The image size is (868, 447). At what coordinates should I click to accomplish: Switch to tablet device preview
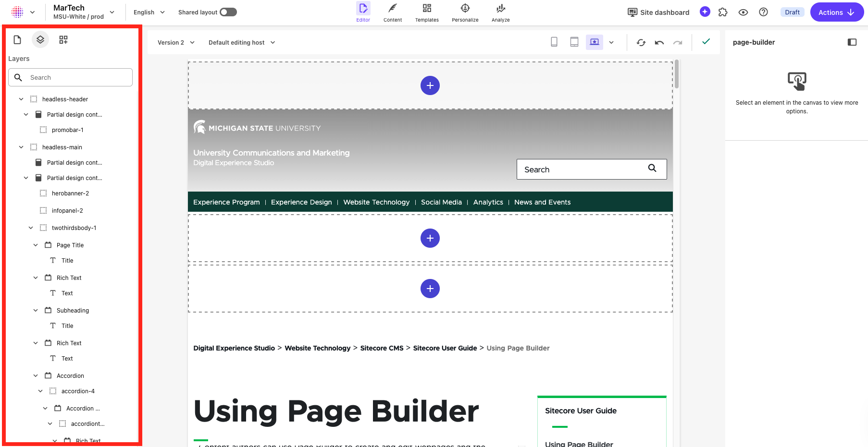click(x=574, y=42)
